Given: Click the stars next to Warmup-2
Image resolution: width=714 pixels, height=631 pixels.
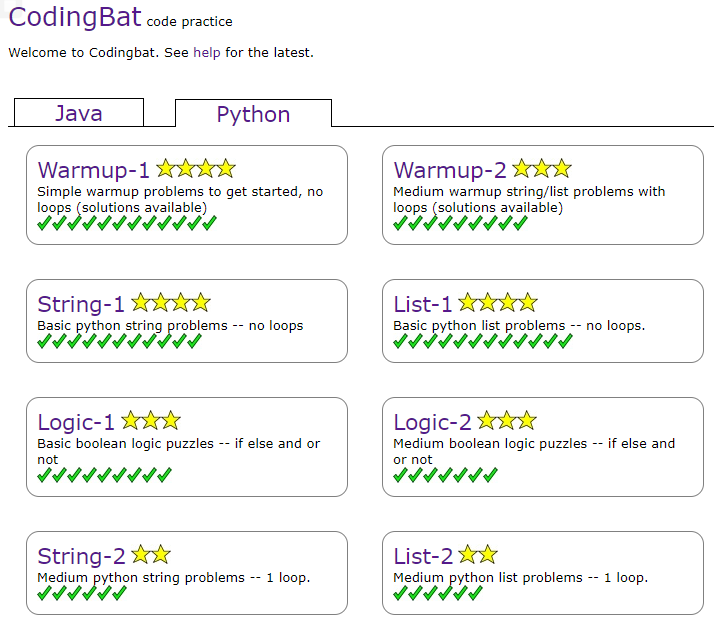Looking at the screenshot, I should tap(541, 169).
